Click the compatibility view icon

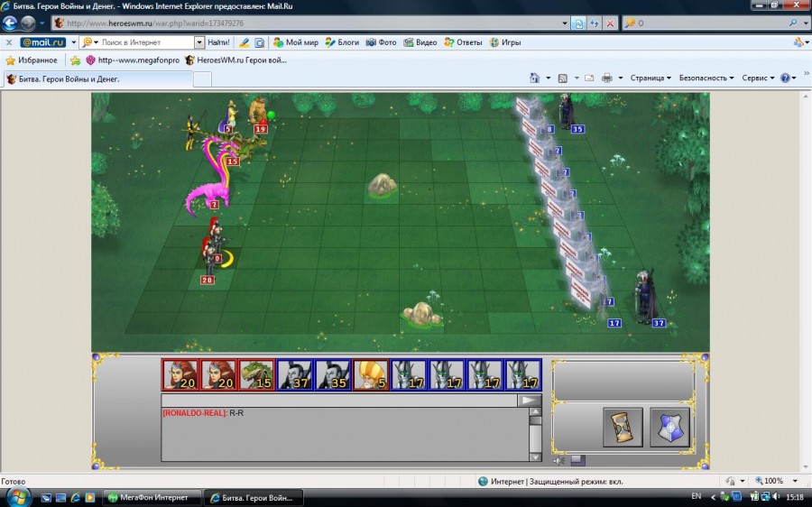coord(578,23)
